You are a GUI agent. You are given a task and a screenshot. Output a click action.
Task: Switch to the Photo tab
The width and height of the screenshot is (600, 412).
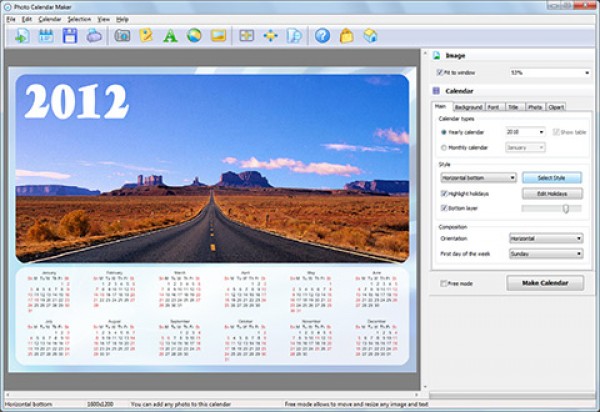[535, 107]
